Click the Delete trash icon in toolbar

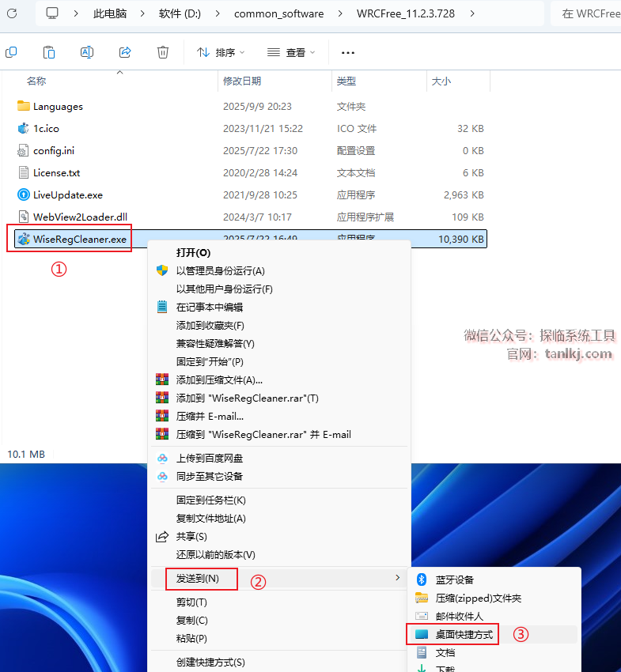click(x=162, y=52)
